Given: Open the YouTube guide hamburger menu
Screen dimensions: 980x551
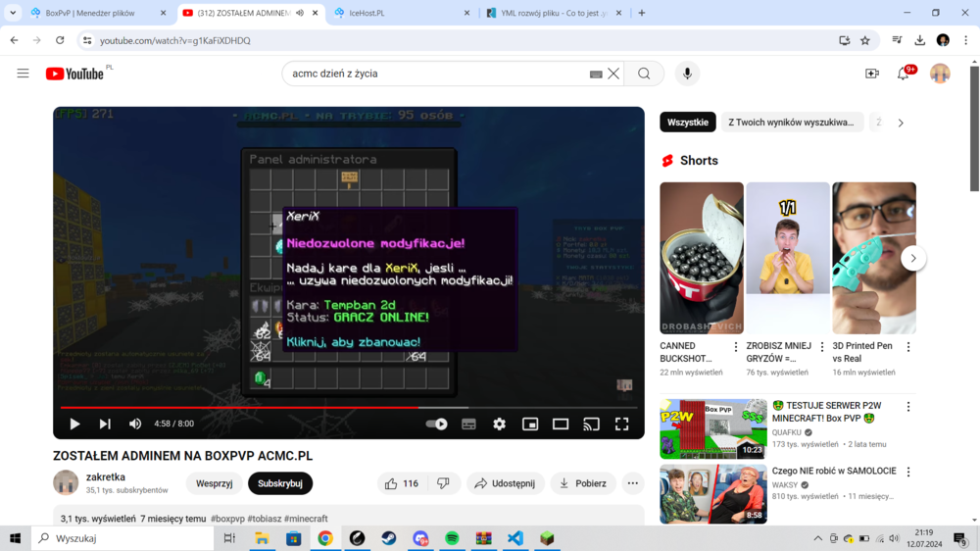Looking at the screenshot, I should point(24,74).
